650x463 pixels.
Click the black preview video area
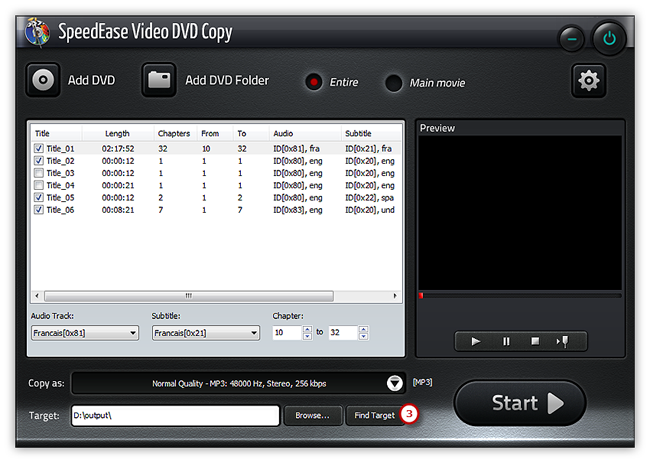coord(520,213)
